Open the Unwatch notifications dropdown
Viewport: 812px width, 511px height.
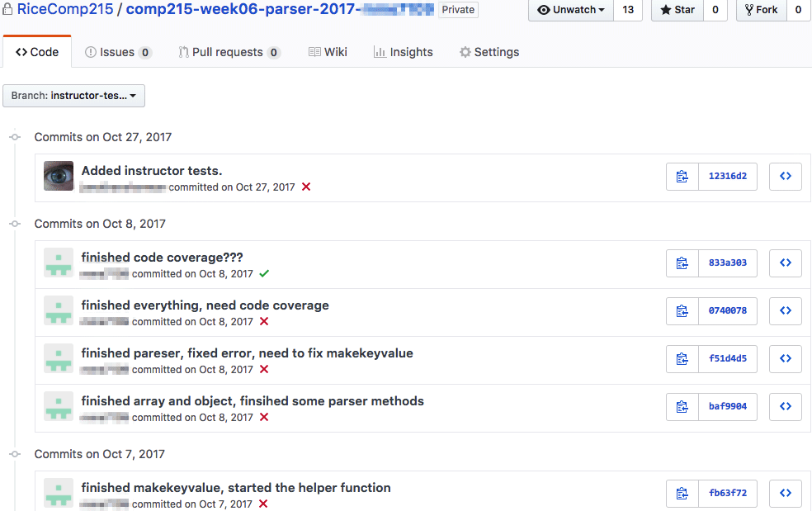coord(571,10)
